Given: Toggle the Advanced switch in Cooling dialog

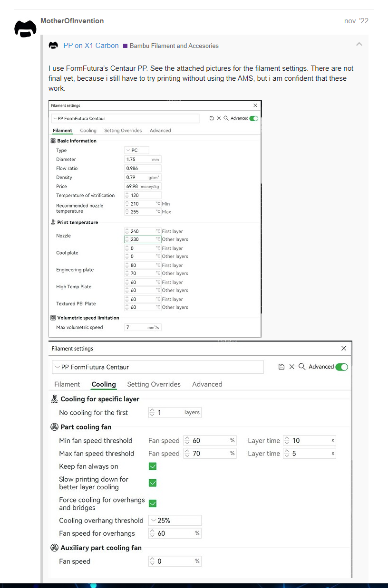Looking at the screenshot, I should (x=341, y=367).
